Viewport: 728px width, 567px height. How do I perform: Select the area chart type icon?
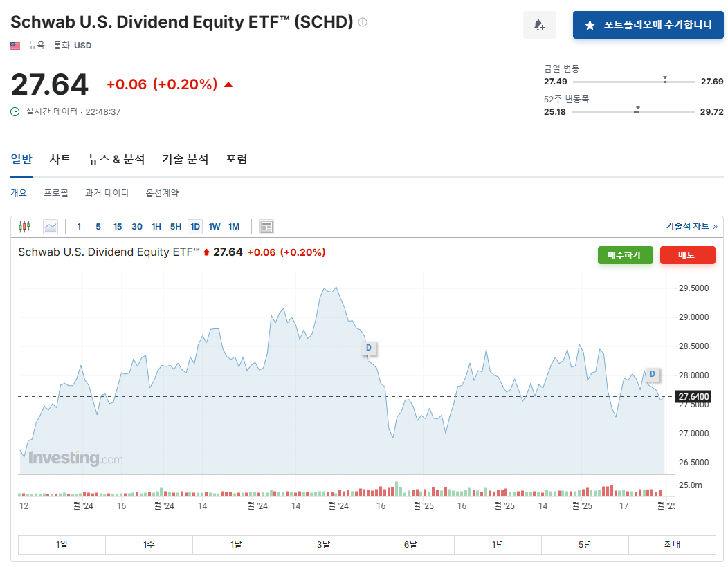(x=50, y=226)
